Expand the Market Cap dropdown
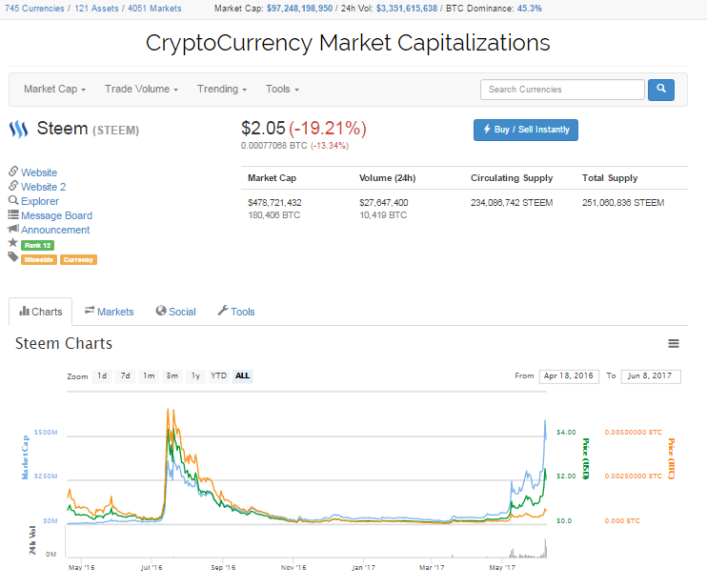The width and height of the screenshot is (707, 588). (x=54, y=90)
